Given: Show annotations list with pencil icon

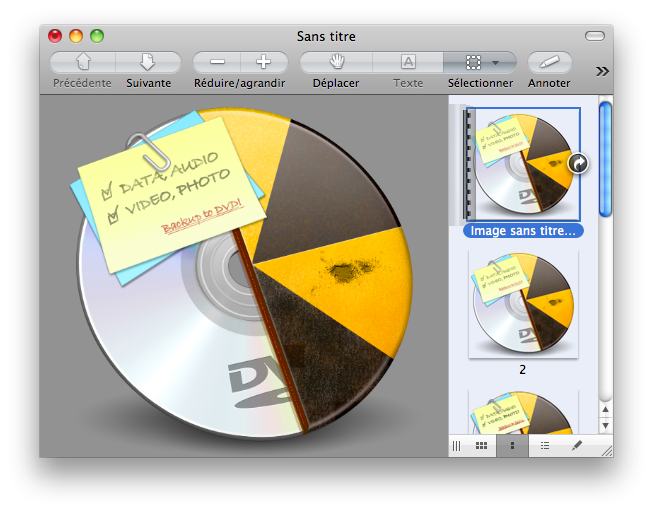Looking at the screenshot, I should tap(577, 446).
